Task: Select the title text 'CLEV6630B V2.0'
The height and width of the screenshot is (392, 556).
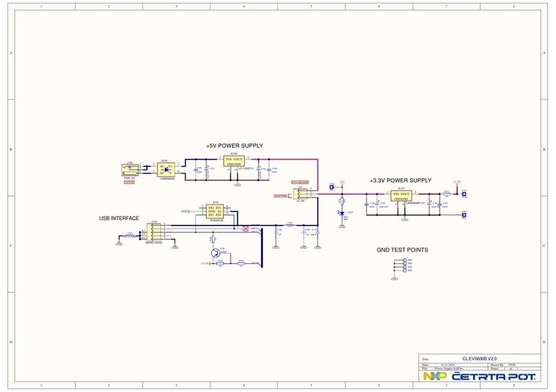Action: (480, 359)
